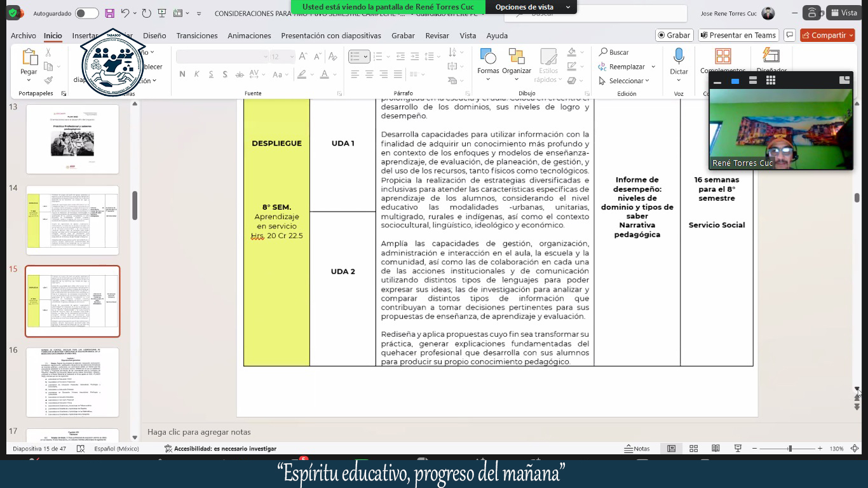This screenshot has width=868, height=488.
Task: Open the Transiciones tab
Action: tap(197, 36)
